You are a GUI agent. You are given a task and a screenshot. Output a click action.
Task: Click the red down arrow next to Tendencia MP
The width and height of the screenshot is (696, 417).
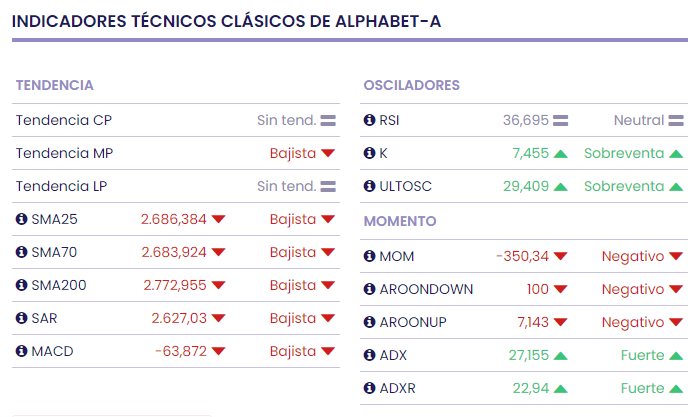coord(327,154)
